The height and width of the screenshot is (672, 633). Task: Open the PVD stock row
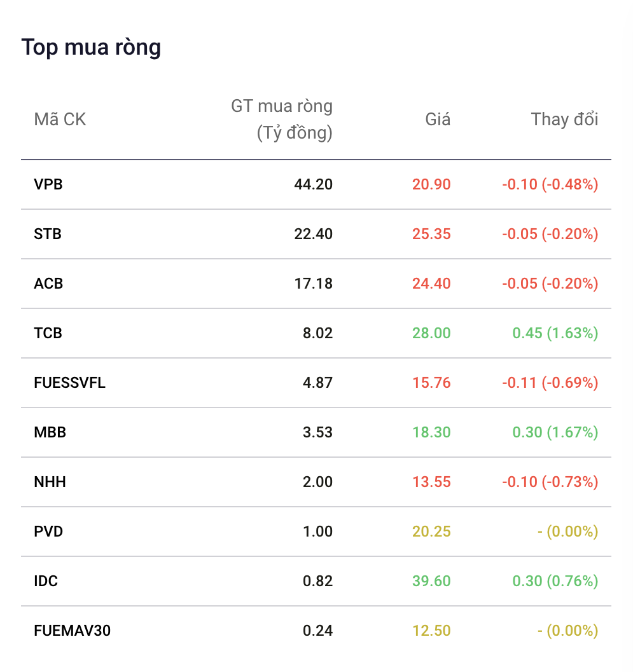point(316,531)
